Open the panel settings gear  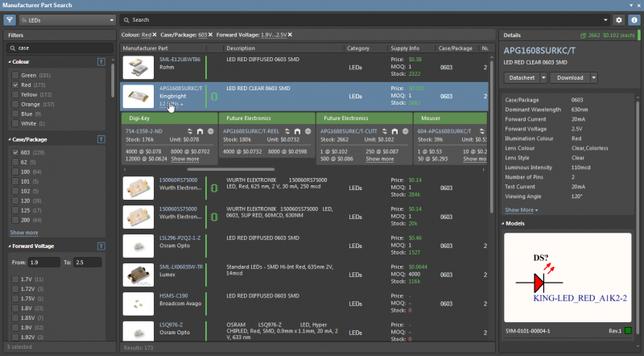coord(619,19)
